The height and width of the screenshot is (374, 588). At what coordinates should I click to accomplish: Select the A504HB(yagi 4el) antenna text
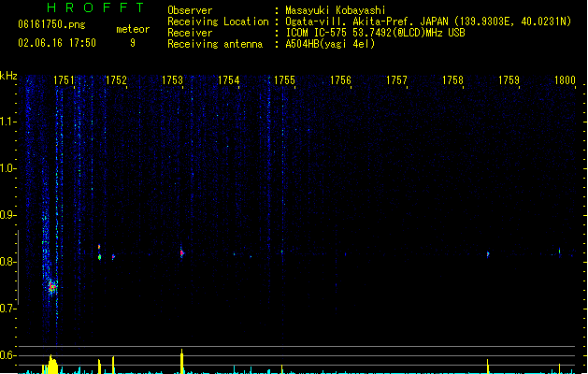tap(330, 44)
